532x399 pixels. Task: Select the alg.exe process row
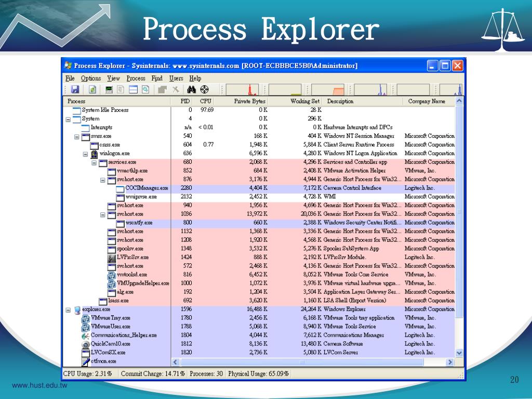click(x=259, y=292)
